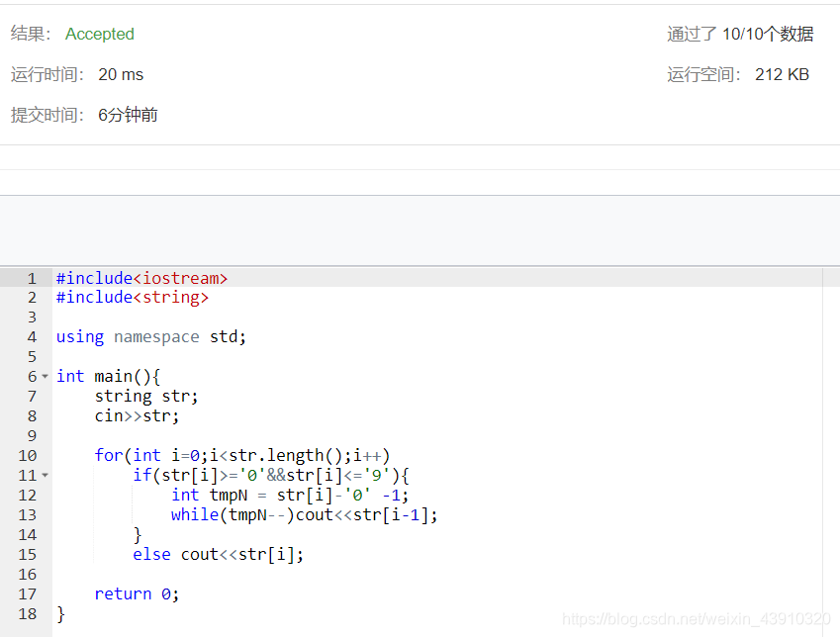
Task: Select the 20 ms runtime value
Action: tap(121, 74)
